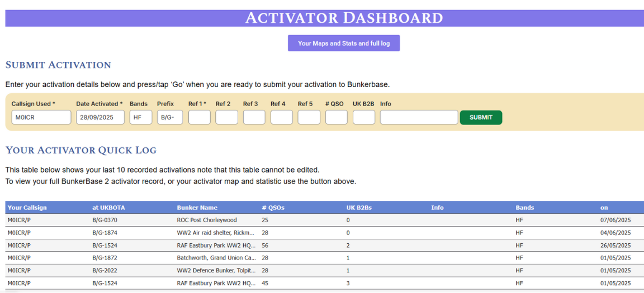Select the Date Activated field
The width and height of the screenshot is (644, 293).
coord(100,117)
